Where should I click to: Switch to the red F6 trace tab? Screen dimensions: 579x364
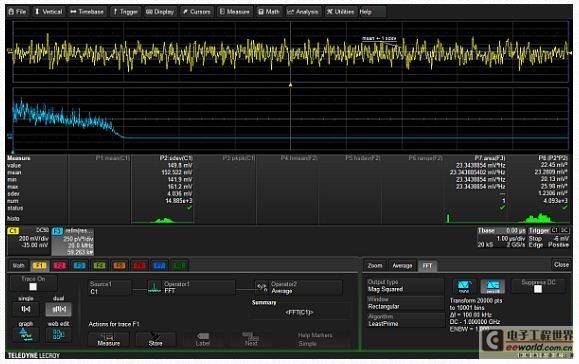coord(139,265)
